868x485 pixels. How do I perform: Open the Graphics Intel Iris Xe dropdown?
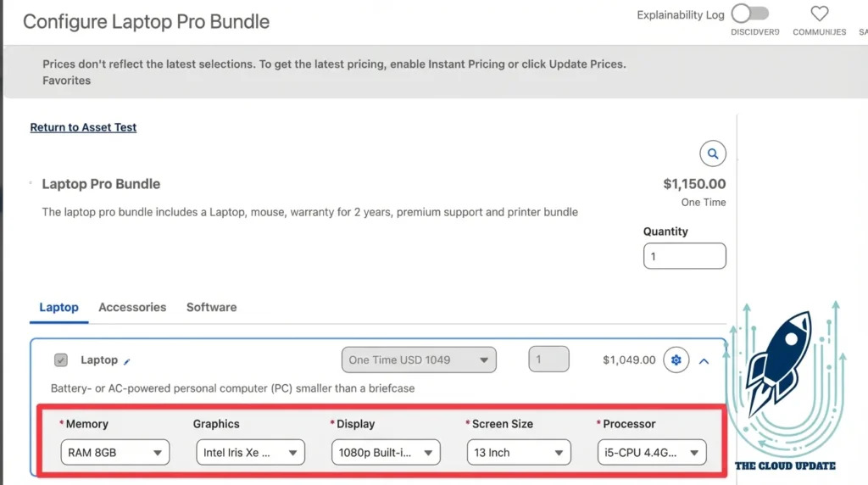click(x=250, y=452)
